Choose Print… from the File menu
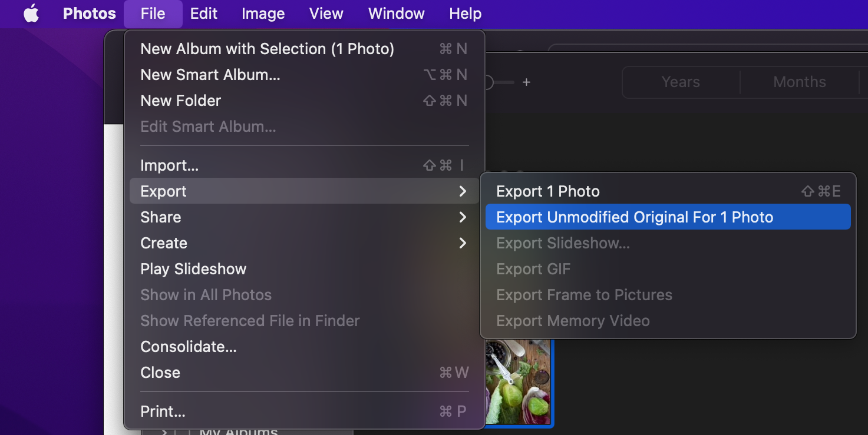868x435 pixels. click(x=304, y=411)
